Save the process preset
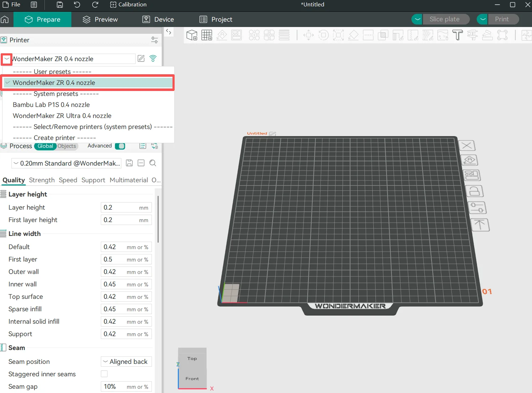The width and height of the screenshot is (532, 393). (130, 163)
